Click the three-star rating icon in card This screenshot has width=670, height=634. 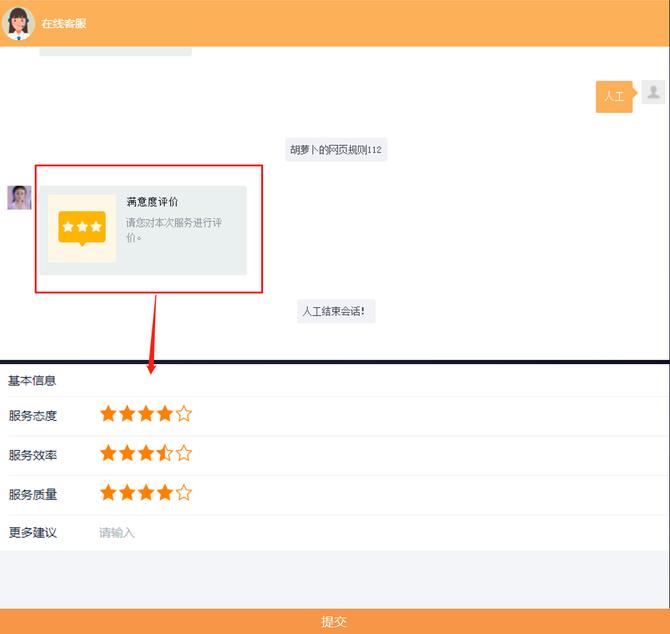[82, 228]
